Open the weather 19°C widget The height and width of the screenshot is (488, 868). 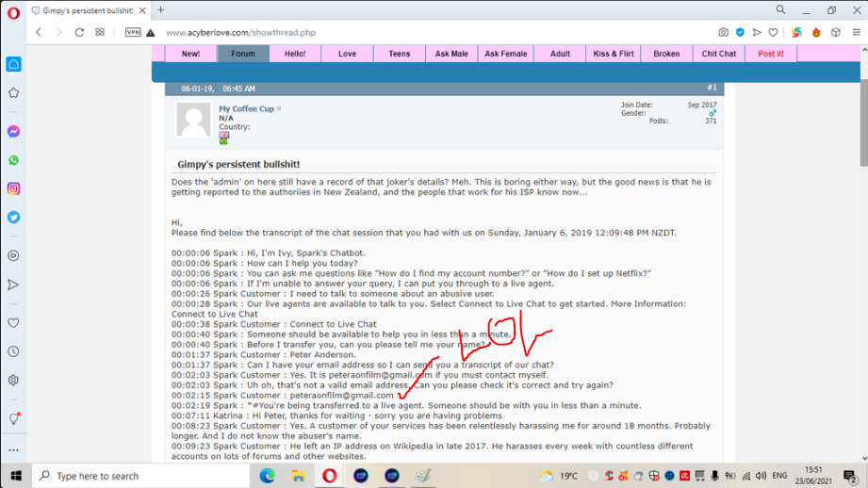[x=559, y=476]
